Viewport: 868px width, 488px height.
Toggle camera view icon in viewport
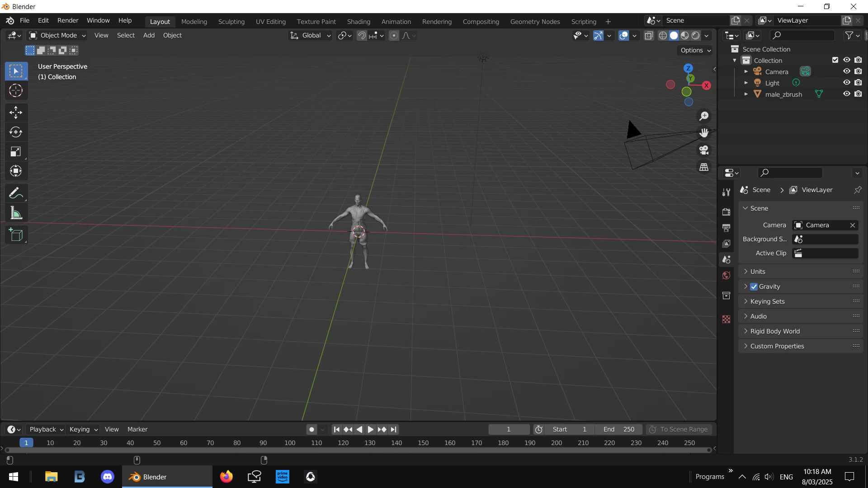(704, 150)
